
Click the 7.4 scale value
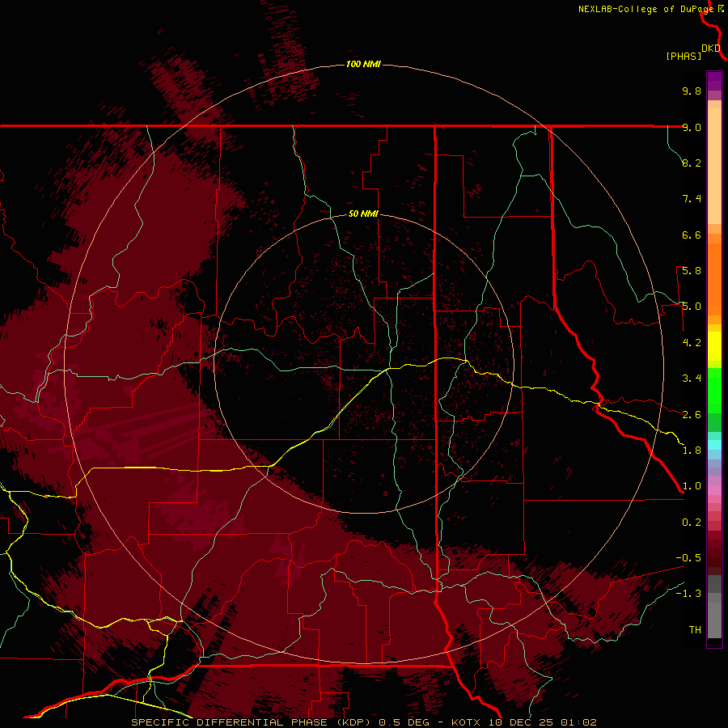click(x=692, y=199)
